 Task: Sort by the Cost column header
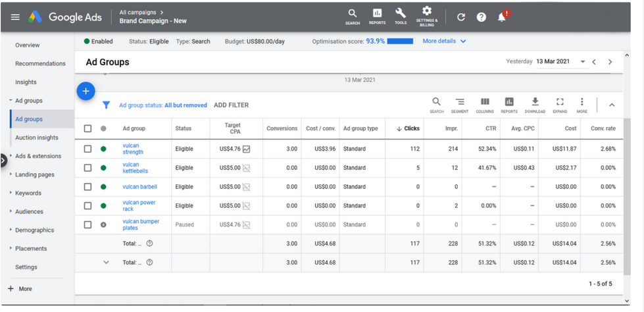point(570,128)
